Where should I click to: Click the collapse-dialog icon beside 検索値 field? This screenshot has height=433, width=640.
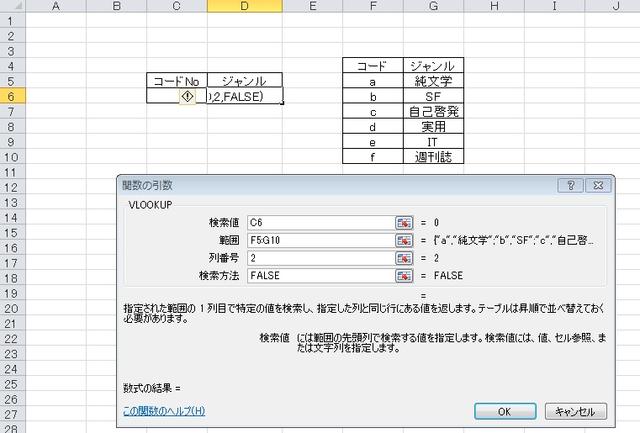[404, 223]
